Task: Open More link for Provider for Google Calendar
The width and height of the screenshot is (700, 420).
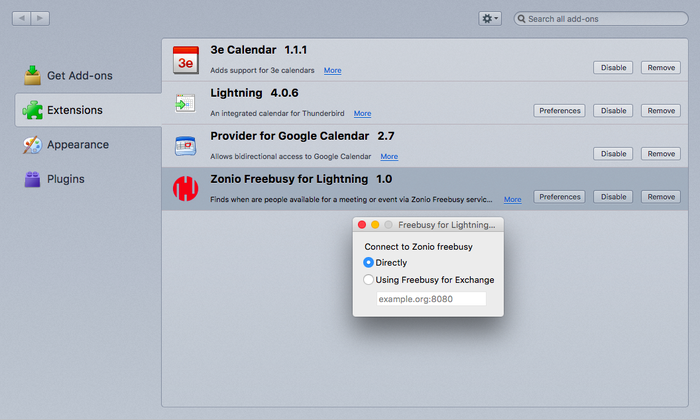Action: tap(389, 157)
